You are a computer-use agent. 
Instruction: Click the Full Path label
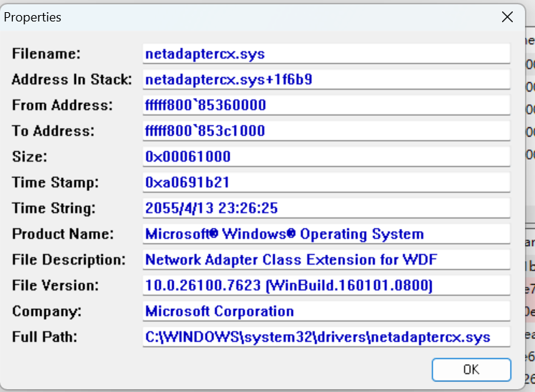(44, 337)
